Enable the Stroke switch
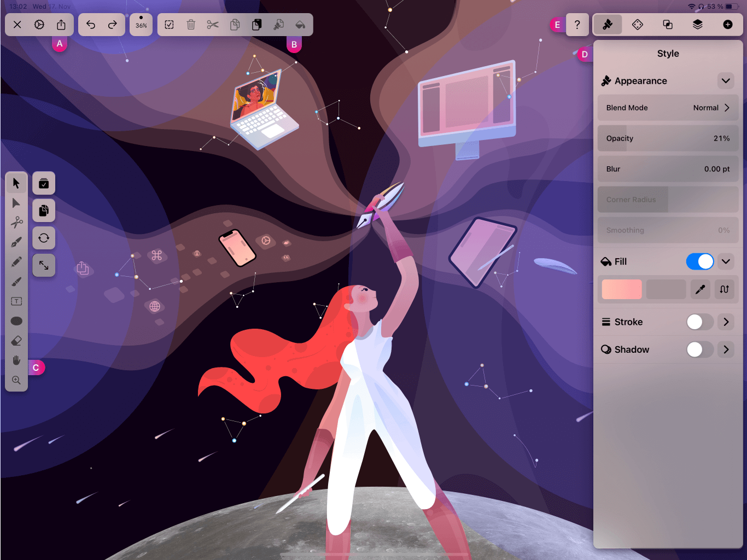 tap(700, 322)
